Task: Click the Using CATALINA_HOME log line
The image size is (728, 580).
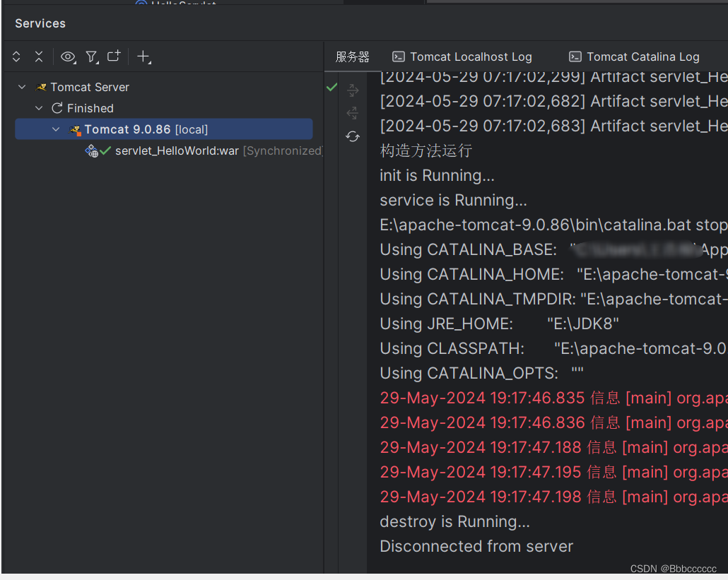Action: 553,274
